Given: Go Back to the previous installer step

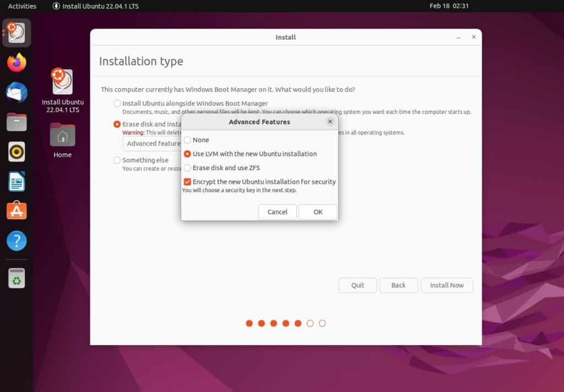Looking at the screenshot, I should [399, 285].
